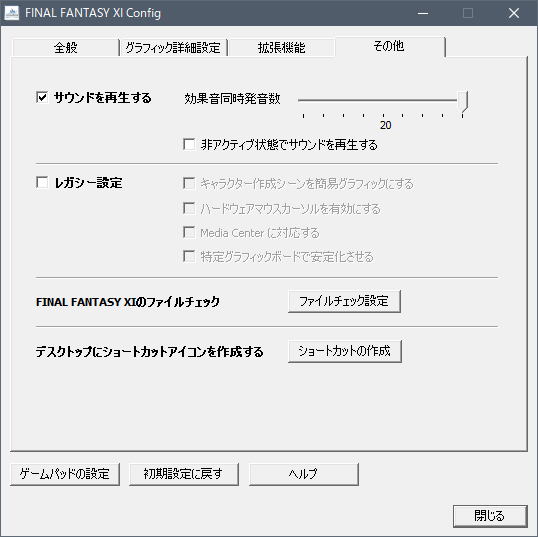Toggle 特定グラフィックボードで安定化させる checkbox
This screenshot has width=538, height=537.
click(189, 256)
